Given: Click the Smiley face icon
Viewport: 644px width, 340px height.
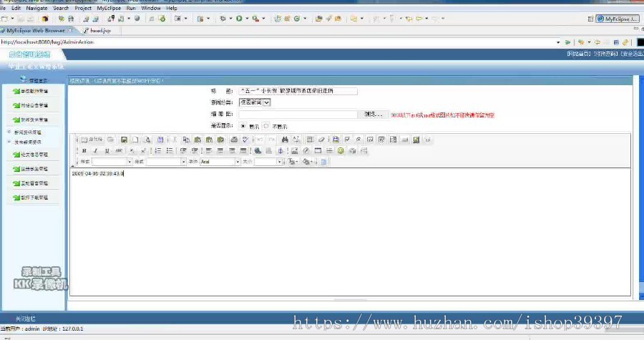Looking at the screenshot, I should (341, 151).
